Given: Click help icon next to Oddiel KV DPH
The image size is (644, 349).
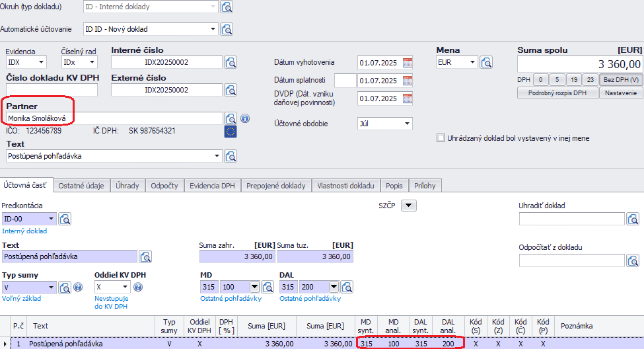Looking at the screenshot, I should coord(138,287).
